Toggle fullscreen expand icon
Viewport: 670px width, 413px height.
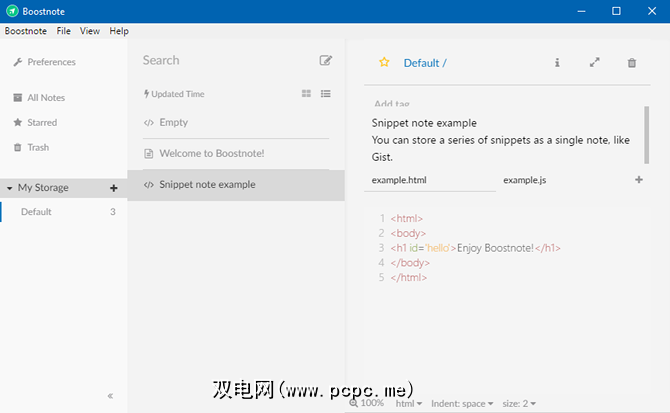(x=594, y=62)
